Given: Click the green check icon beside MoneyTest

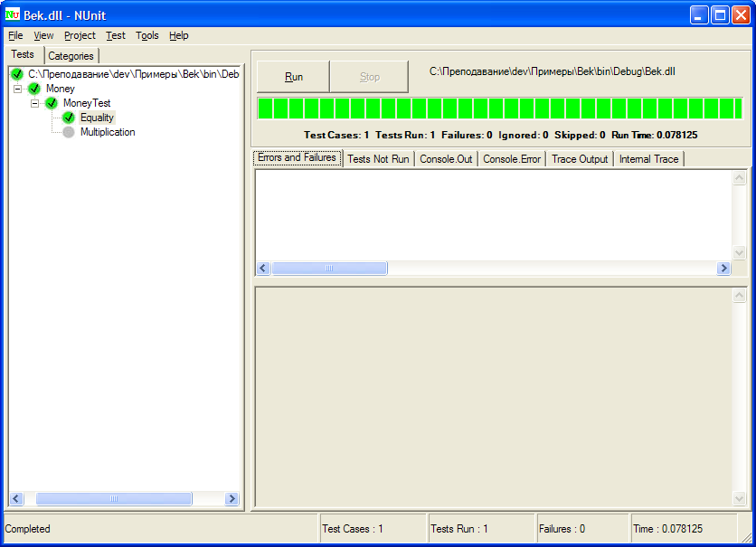Looking at the screenshot, I should click(52, 103).
